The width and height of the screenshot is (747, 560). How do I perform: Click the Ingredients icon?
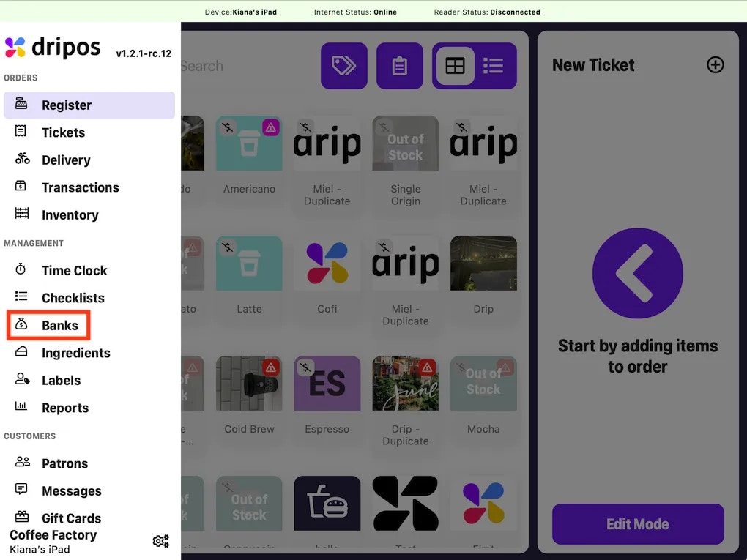click(21, 351)
